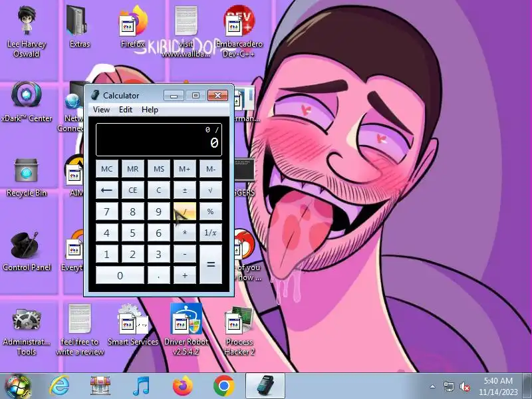Image resolution: width=532 pixels, height=399 pixels.
Task: Click the square root button
Action: pyautogui.click(x=211, y=190)
